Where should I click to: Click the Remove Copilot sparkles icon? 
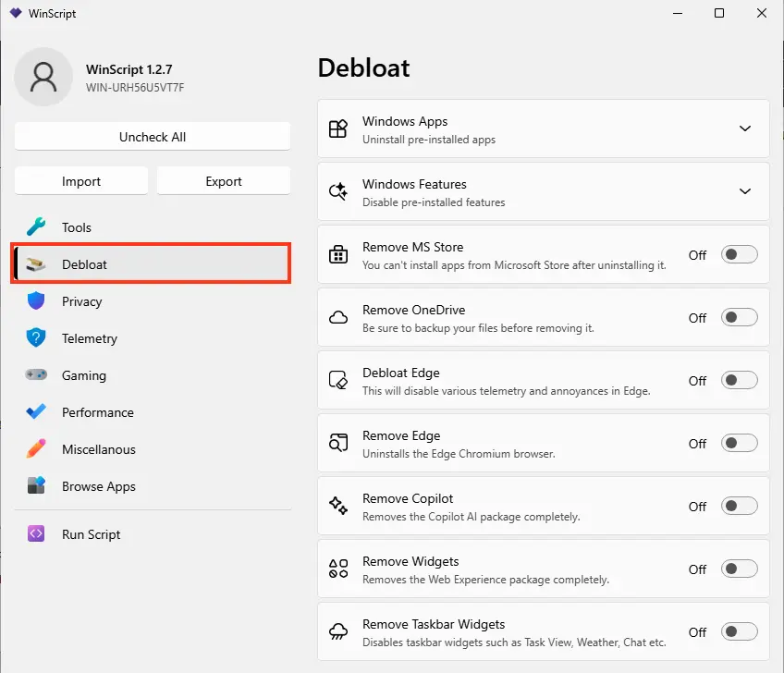pos(338,506)
